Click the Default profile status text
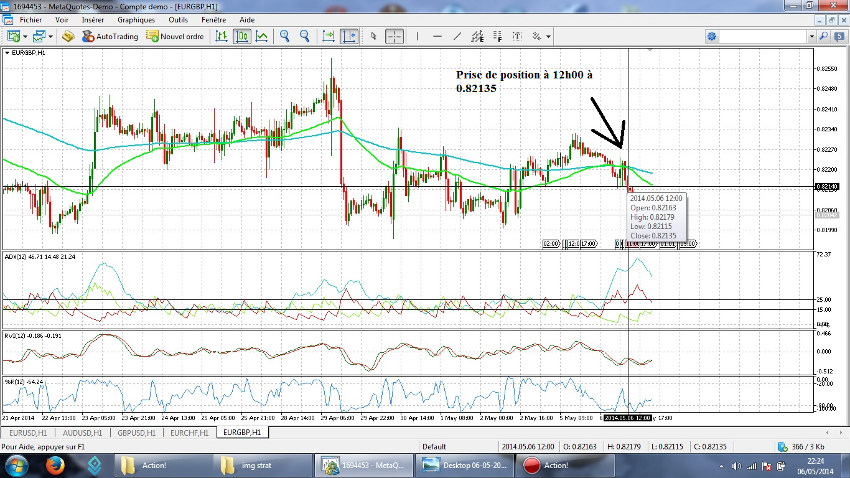 434,447
